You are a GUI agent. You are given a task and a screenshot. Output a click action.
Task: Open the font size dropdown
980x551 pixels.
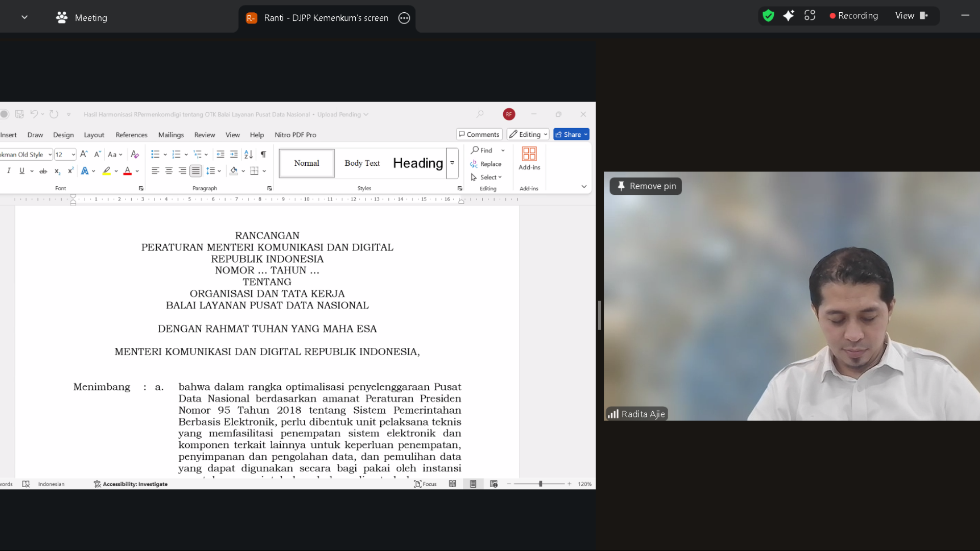(73, 155)
